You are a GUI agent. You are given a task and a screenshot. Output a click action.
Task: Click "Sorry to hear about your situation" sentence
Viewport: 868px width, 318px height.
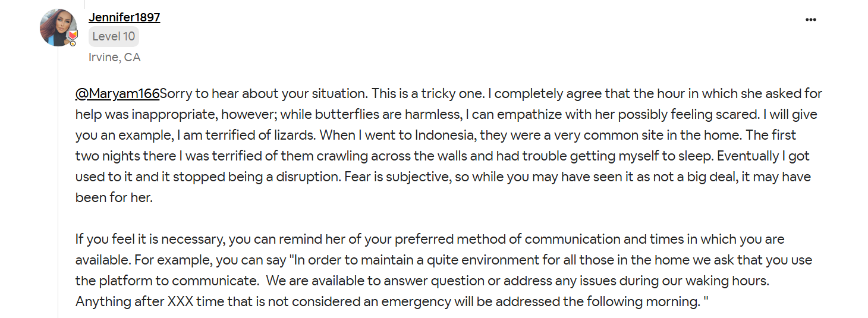pos(263,94)
